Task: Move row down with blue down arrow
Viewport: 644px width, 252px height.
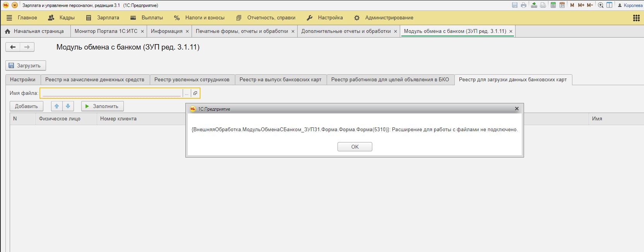Action: [x=68, y=106]
